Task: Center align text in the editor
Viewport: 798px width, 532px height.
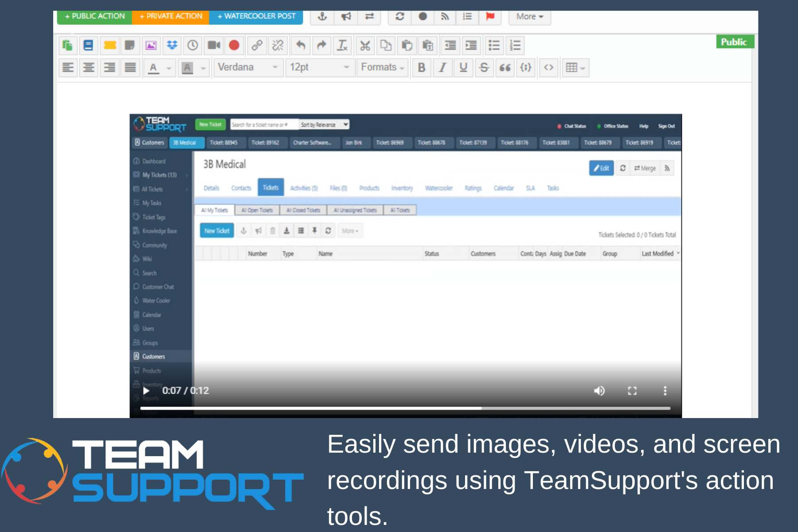Action: click(89, 67)
